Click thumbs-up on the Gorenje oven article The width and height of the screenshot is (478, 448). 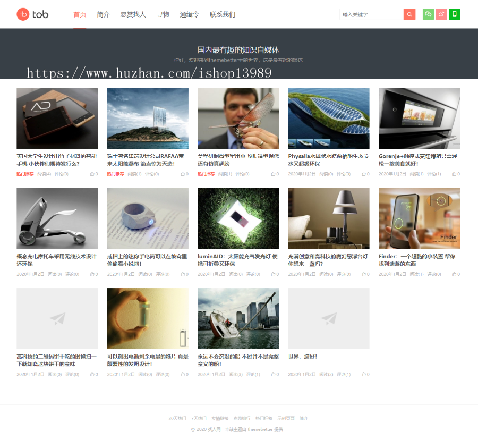[x=456, y=174]
